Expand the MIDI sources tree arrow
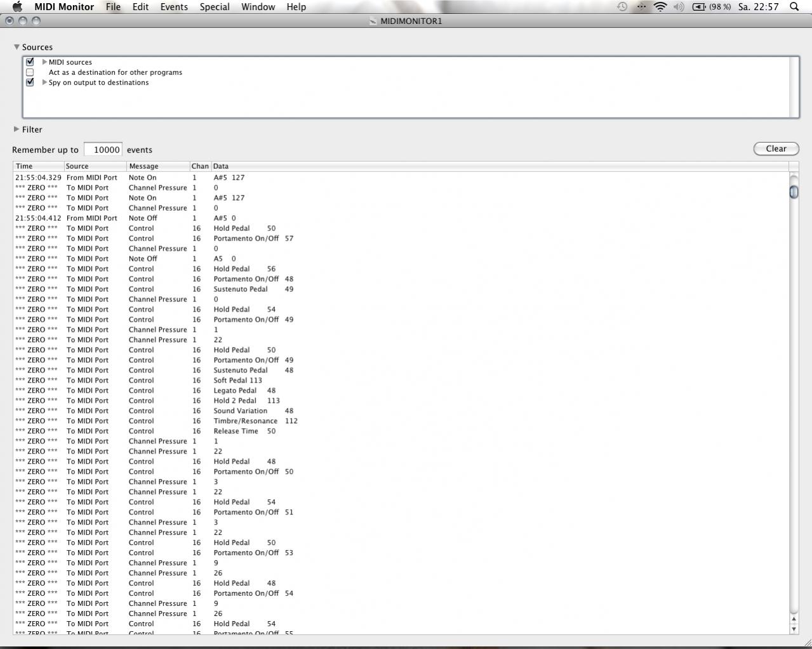This screenshot has width=812, height=649. coord(44,62)
